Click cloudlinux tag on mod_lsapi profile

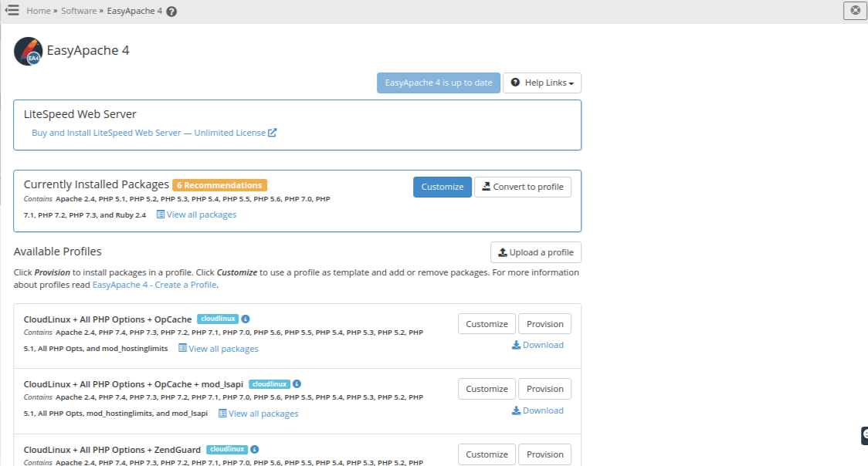[x=270, y=384]
